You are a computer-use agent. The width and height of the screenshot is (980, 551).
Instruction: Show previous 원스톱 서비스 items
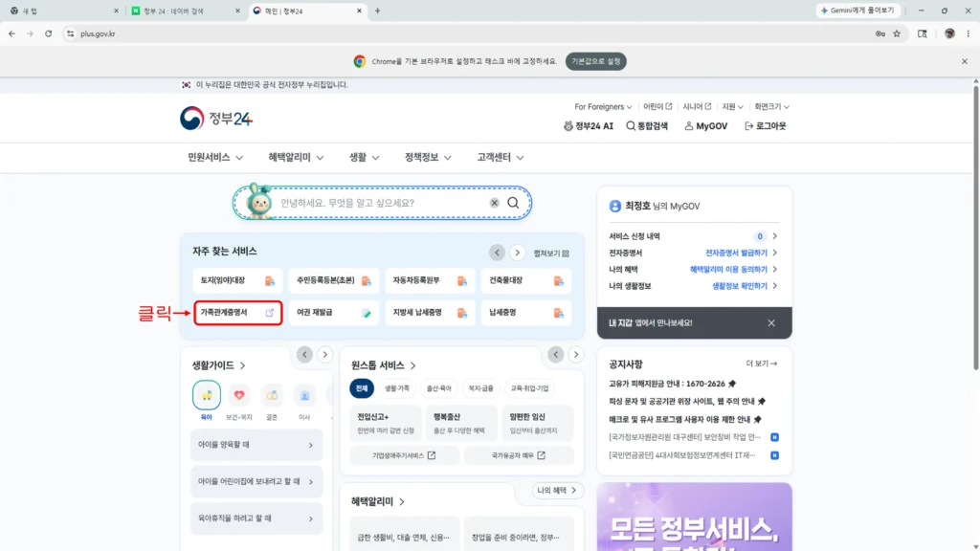point(556,354)
